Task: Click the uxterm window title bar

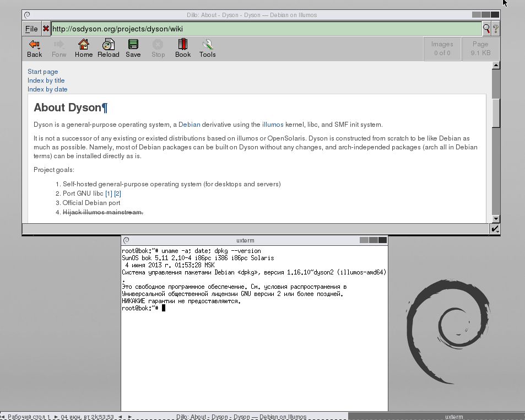Action: 245,240
